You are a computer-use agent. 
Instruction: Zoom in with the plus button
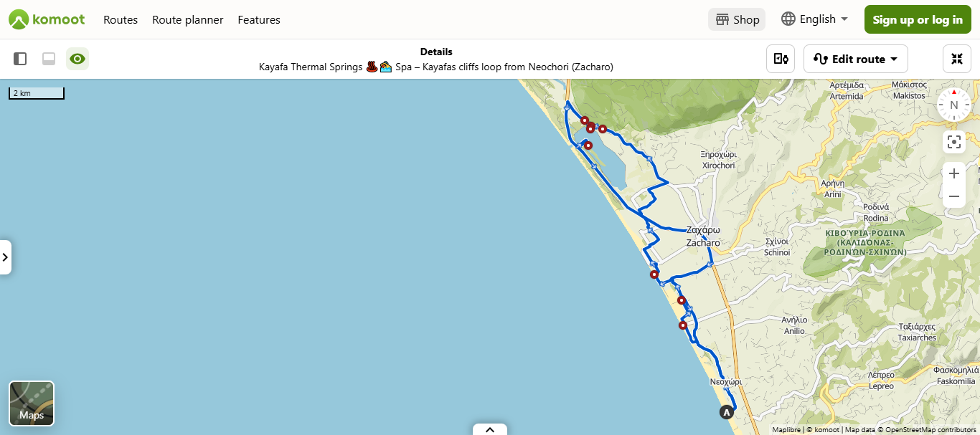tap(954, 173)
